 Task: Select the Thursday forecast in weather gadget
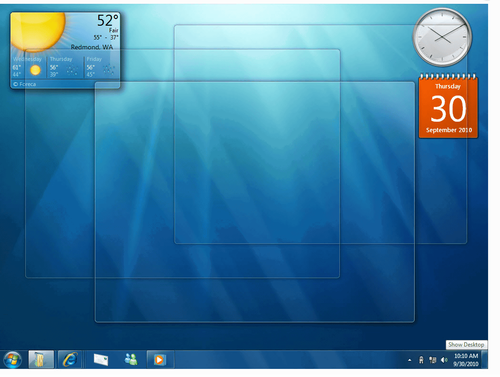click(65, 67)
